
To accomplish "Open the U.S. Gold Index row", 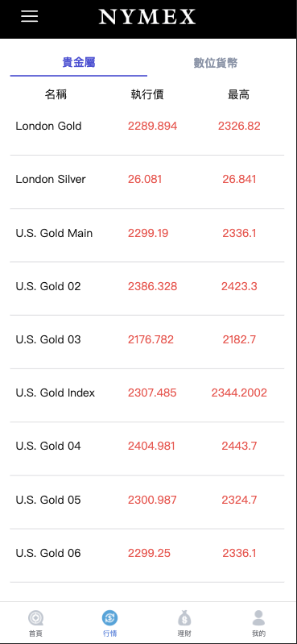I will (146, 396).
